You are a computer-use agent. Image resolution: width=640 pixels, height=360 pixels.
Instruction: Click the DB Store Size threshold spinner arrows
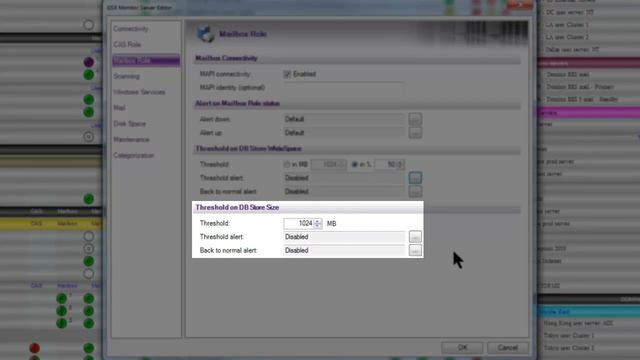[x=318, y=223]
